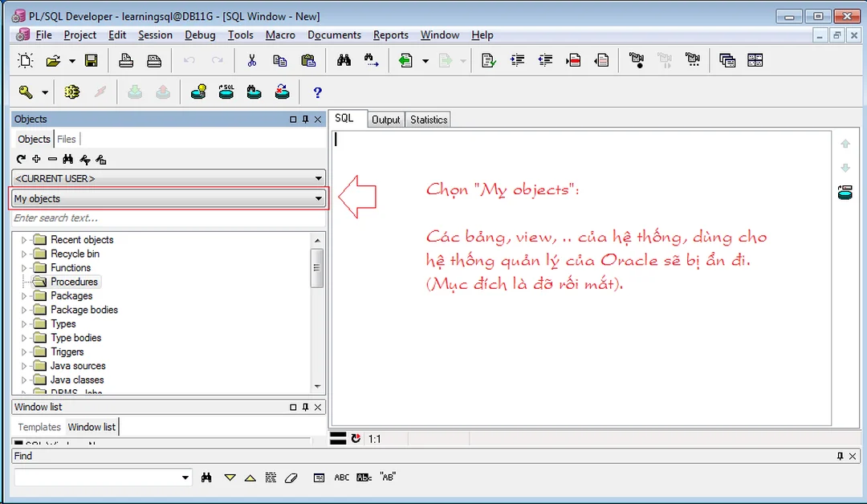The height and width of the screenshot is (504, 867).
Task: Click the scroll down arrow in object tree
Action: point(317,386)
